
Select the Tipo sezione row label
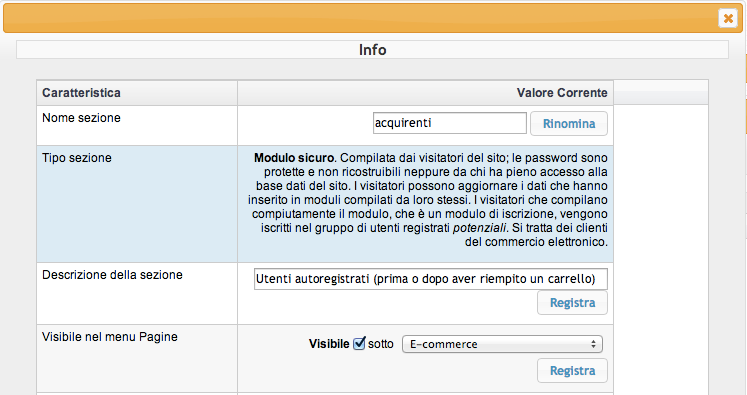[x=77, y=158]
